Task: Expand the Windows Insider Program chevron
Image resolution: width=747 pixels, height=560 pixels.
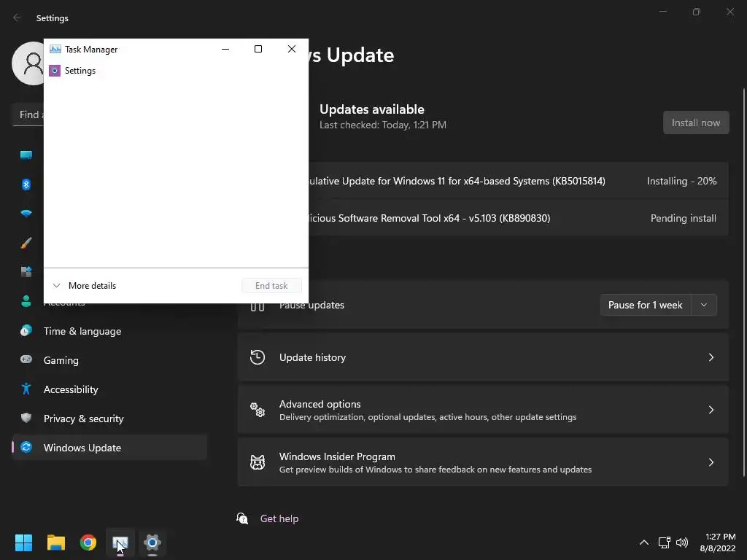Action: point(711,462)
